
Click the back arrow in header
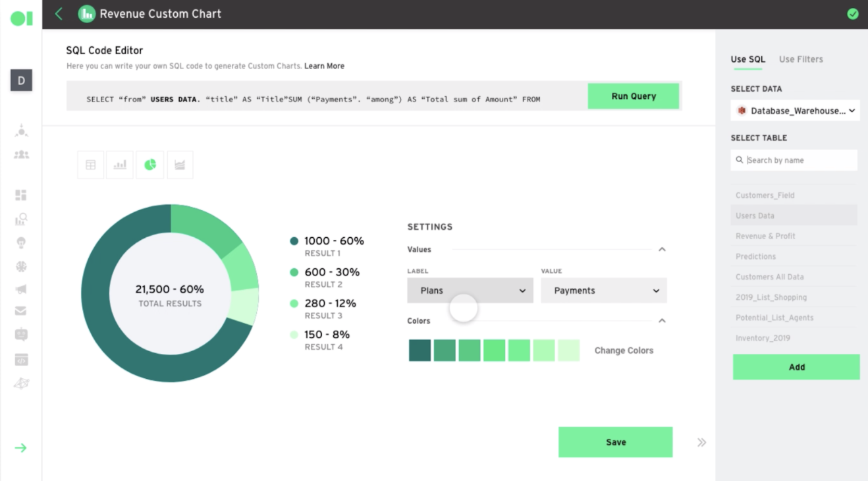pyautogui.click(x=59, y=14)
